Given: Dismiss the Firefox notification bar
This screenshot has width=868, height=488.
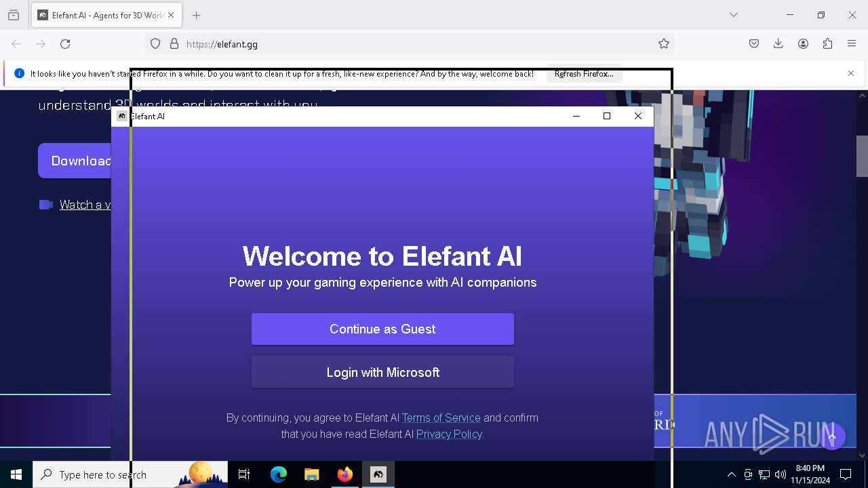Looking at the screenshot, I should (x=851, y=73).
